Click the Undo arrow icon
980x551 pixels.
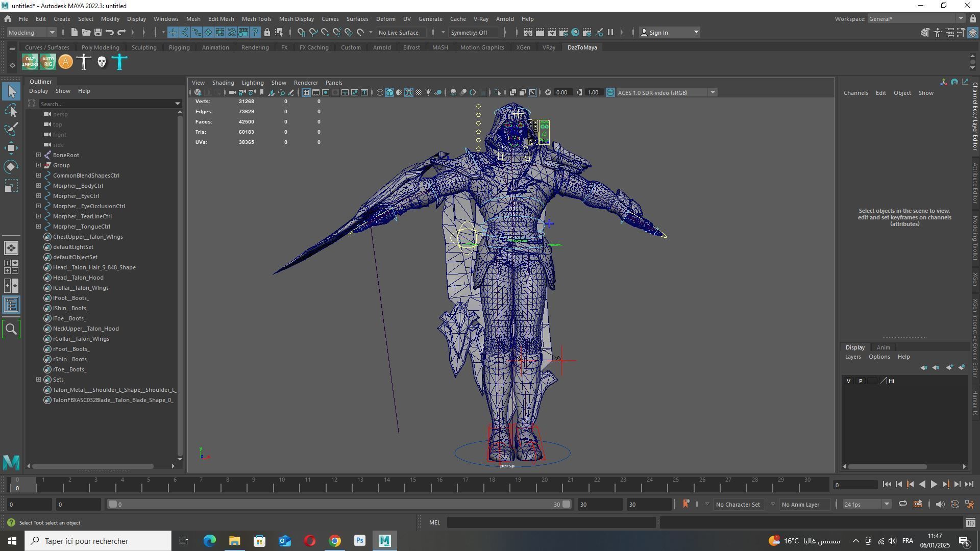click(109, 32)
